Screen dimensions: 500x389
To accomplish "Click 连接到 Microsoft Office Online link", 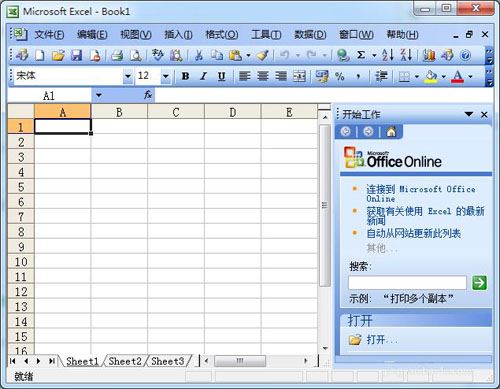I will pyautogui.click(x=421, y=193).
